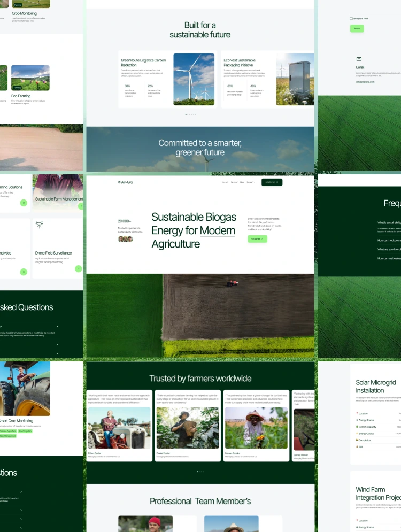The height and width of the screenshot is (532, 401).
Task: Open the Crop Monitoring article title
Action: coord(24,13)
